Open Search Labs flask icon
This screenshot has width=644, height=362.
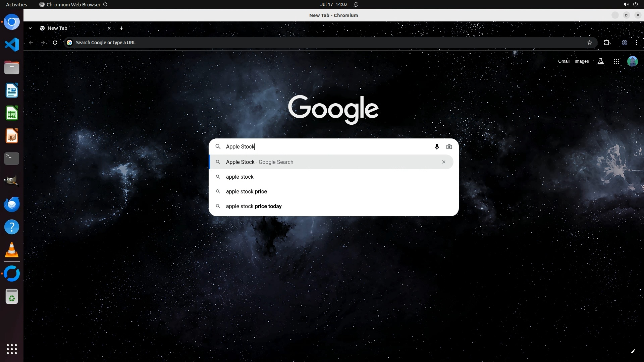tap(601, 61)
